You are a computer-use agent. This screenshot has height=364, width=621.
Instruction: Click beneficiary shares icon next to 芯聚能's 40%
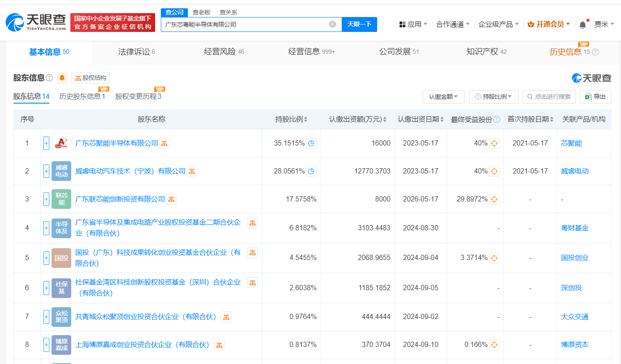tap(494, 143)
